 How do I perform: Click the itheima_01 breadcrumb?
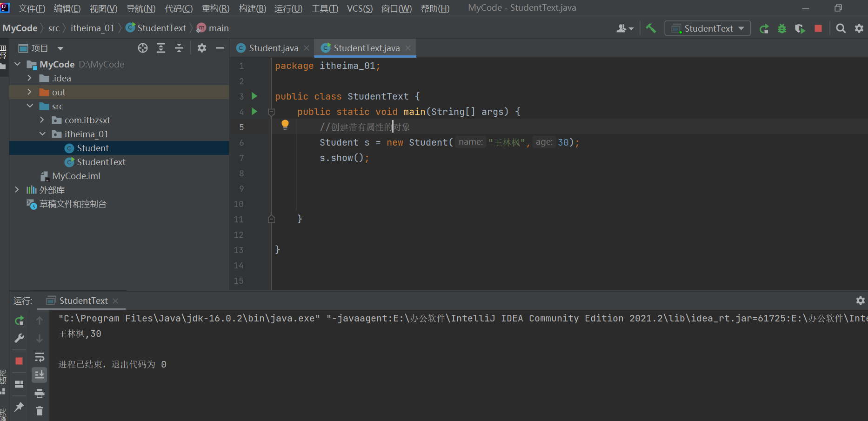coord(92,28)
